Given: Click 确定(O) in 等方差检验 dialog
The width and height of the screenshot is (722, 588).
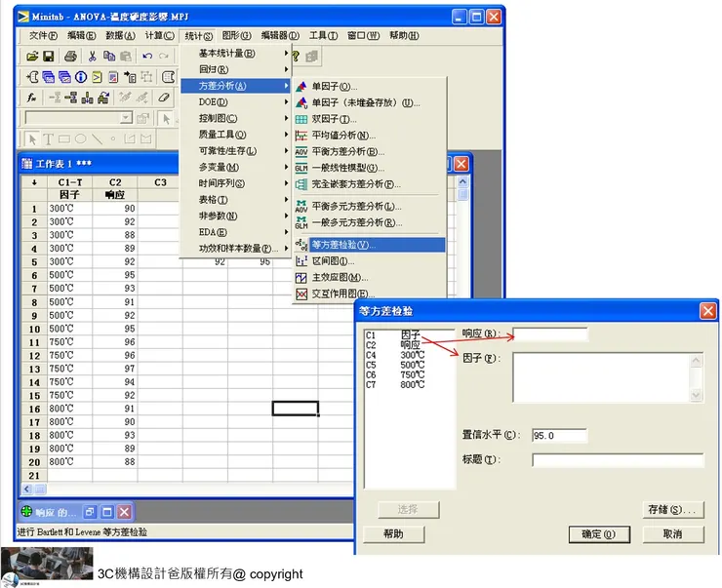Looking at the screenshot, I should 599,534.
